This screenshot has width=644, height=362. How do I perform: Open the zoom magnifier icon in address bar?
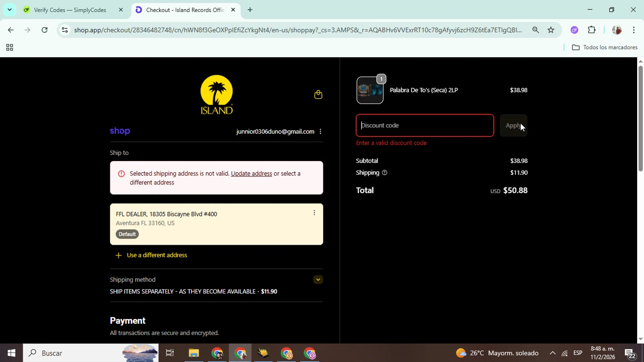click(x=535, y=30)
